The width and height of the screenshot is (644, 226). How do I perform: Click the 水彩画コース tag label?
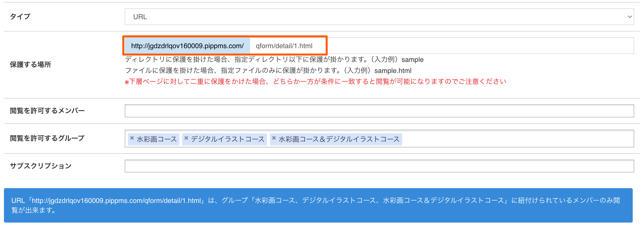157,139
